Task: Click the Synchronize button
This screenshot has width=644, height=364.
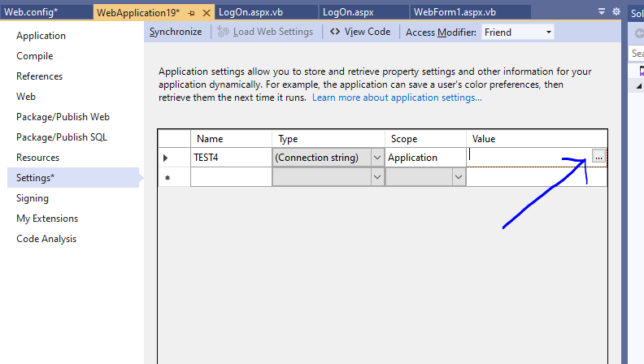Action: point(176,32)
